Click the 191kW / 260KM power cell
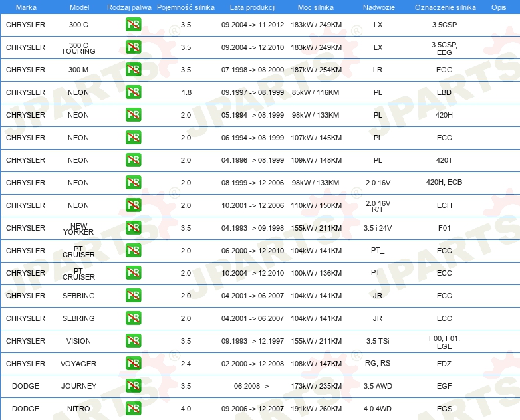 316,409
